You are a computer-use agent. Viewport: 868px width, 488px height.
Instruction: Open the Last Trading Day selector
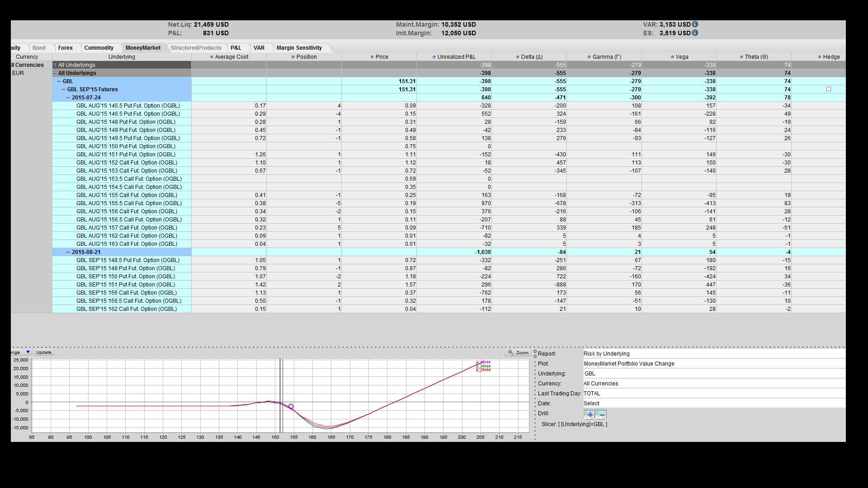coord(714,394)
